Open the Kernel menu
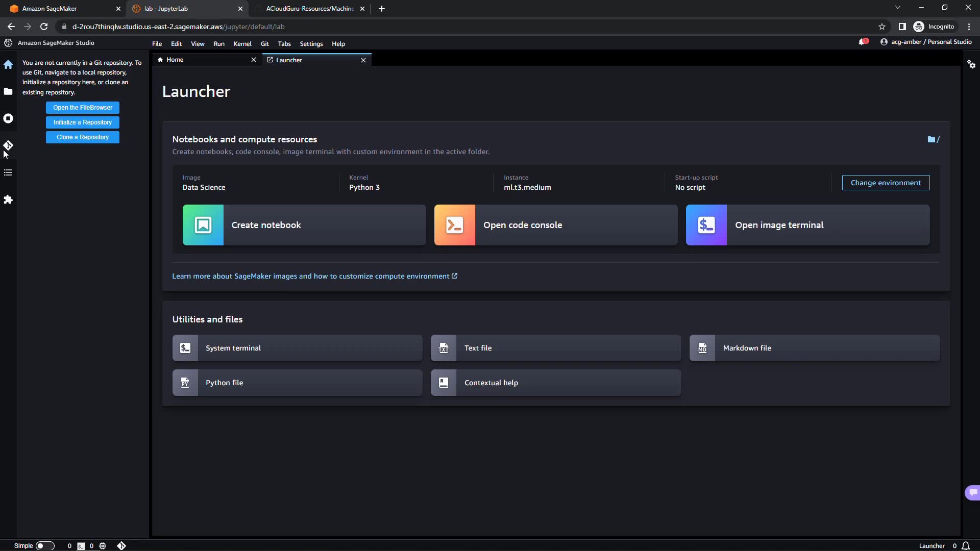 242,44
